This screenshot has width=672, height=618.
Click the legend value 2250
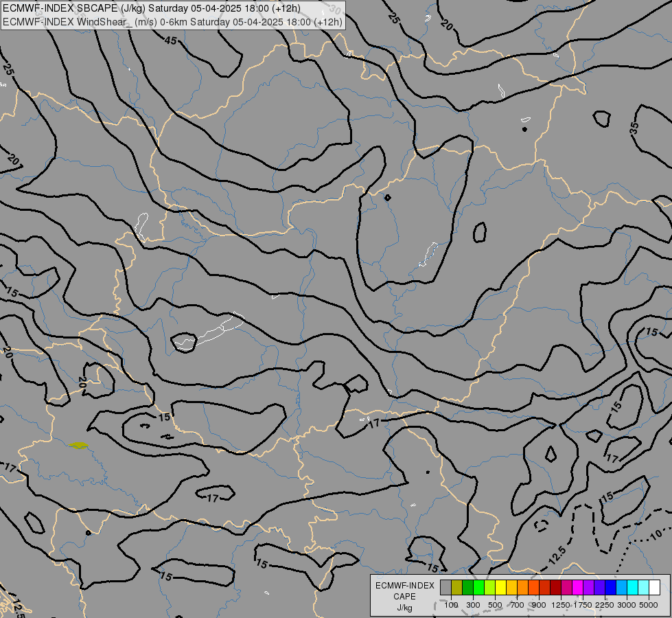tap(604, 605)
